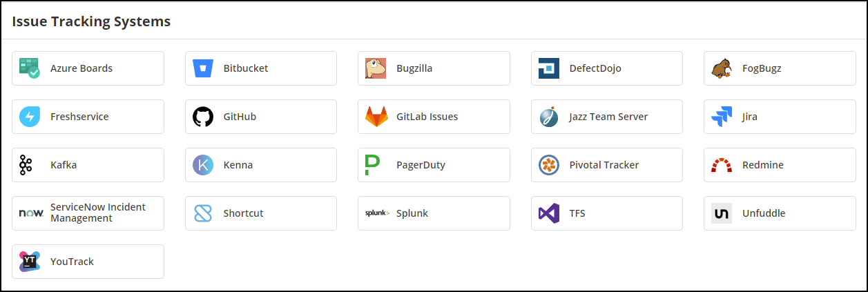Choose the DefectDojo logo icon
The height and width of the screenshot is (292, 868).
(549, 68)
